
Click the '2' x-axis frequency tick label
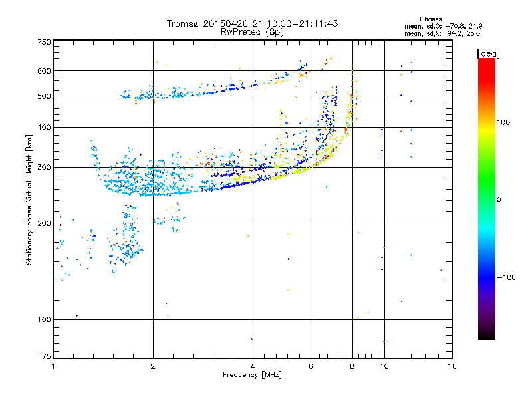click(153, 366)
